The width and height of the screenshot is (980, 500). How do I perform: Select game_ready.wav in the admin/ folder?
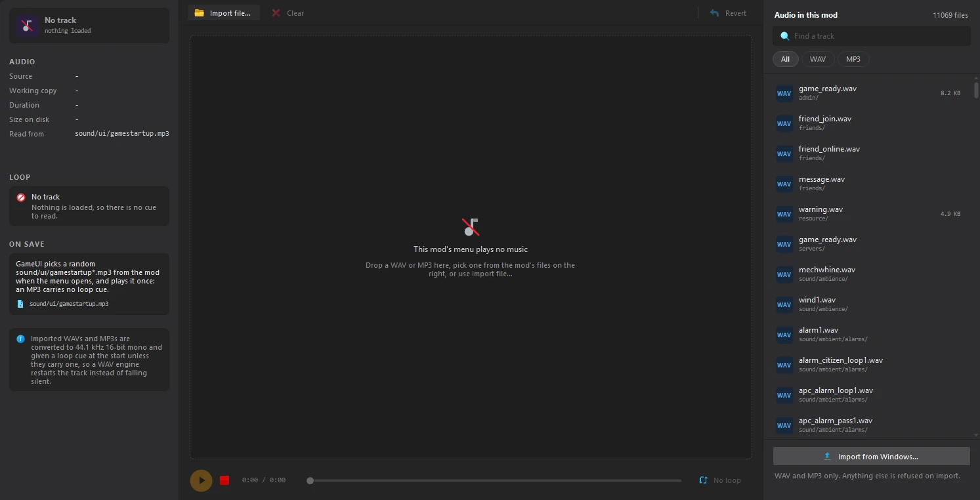(x=870, y=93)
